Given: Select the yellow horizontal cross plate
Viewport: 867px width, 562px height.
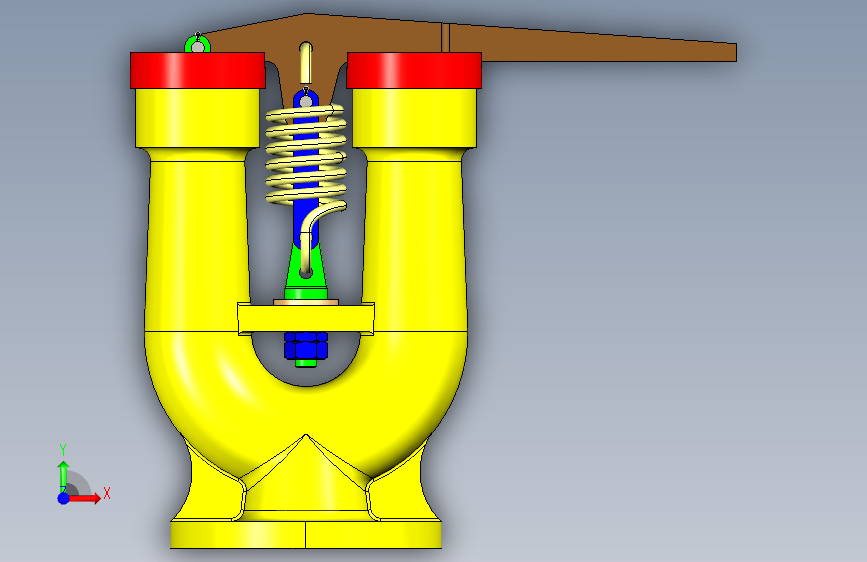Looking at the screenshot, I should click(x=306, y=319).
